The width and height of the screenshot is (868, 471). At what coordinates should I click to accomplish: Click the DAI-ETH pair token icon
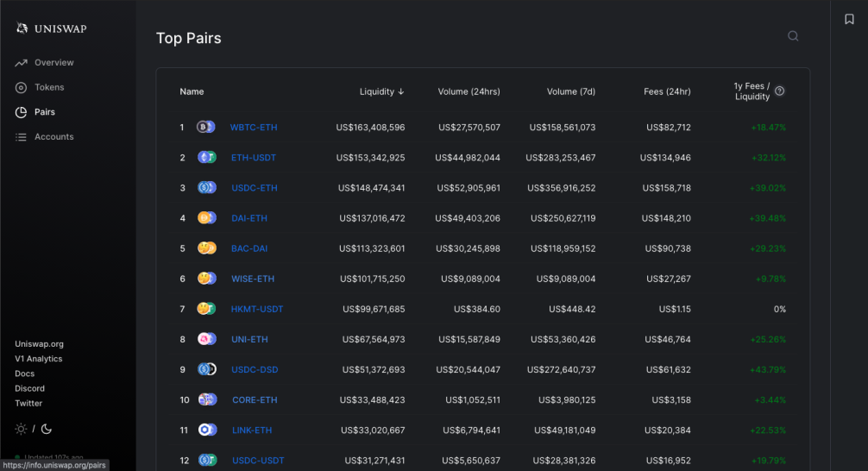tap(206, 218)
